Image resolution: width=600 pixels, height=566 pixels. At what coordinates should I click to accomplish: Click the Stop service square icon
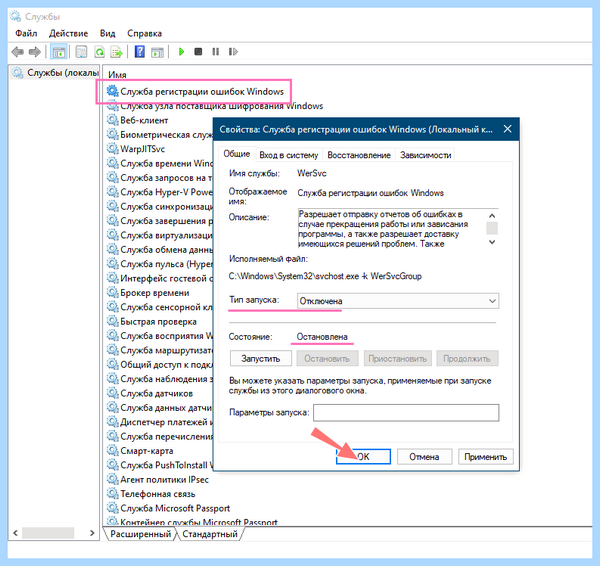coord(198,51)
